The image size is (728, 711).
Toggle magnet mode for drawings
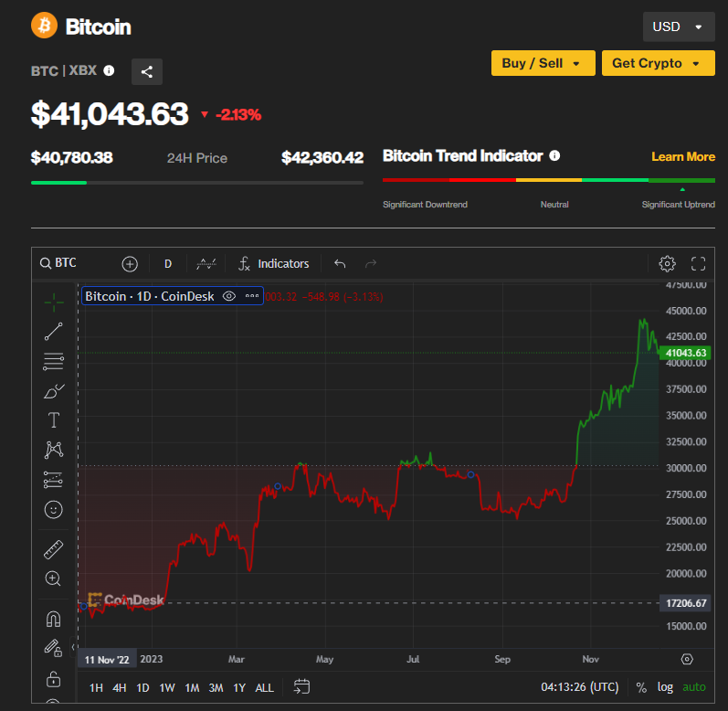point(53,619)
